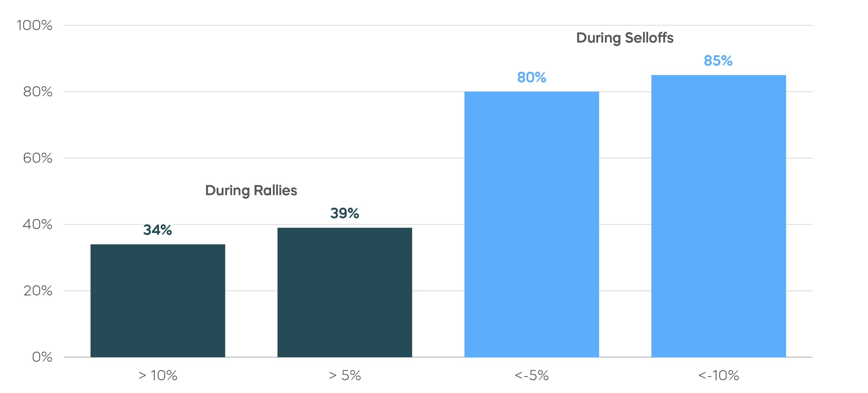
Task: Select the 80% data label
Action: click(532, 77)
